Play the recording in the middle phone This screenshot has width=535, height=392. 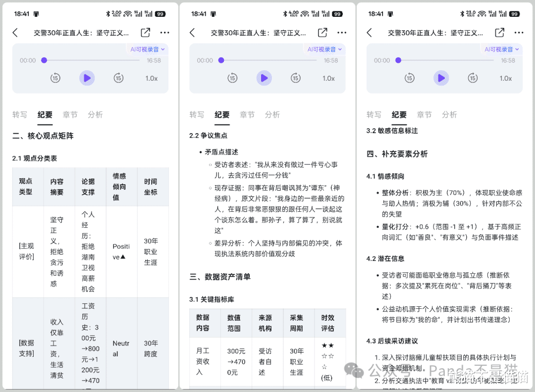[264, 78]
